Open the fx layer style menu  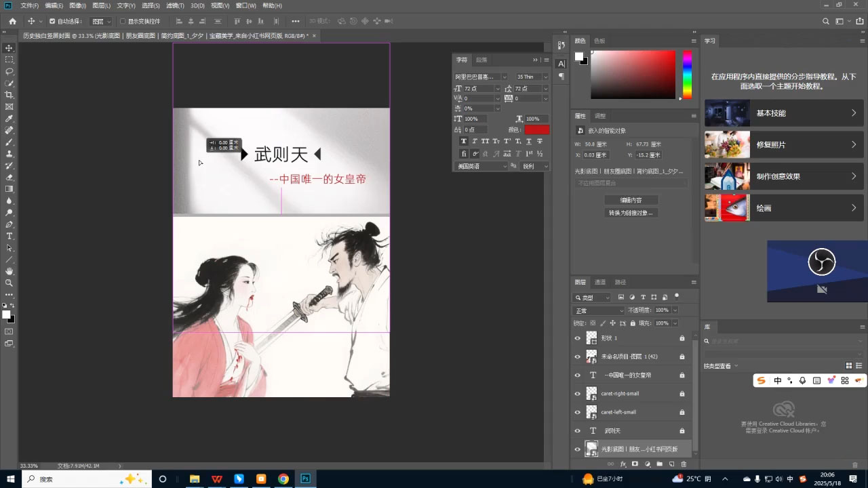pos(623,464)
